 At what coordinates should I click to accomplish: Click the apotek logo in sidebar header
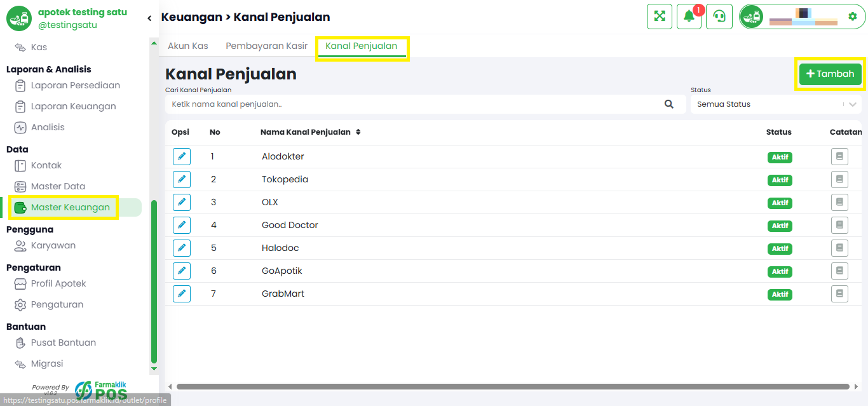[19, 18]
